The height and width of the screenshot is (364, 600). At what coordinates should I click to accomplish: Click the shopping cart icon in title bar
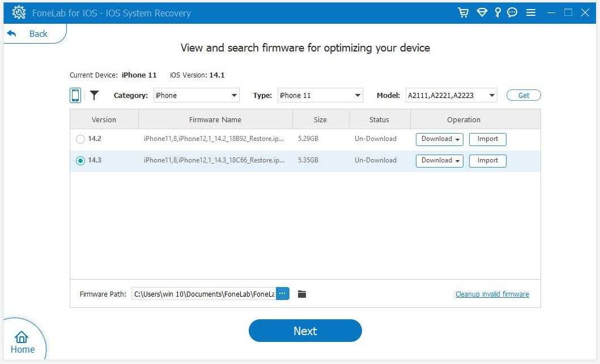[463, 12]
